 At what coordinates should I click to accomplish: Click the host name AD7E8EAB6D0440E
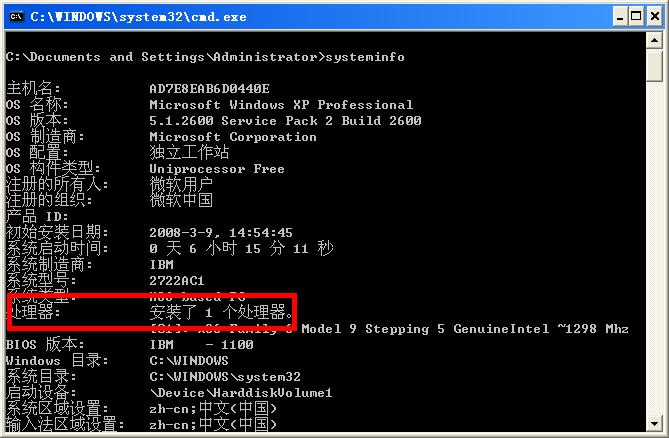(210, 89)
